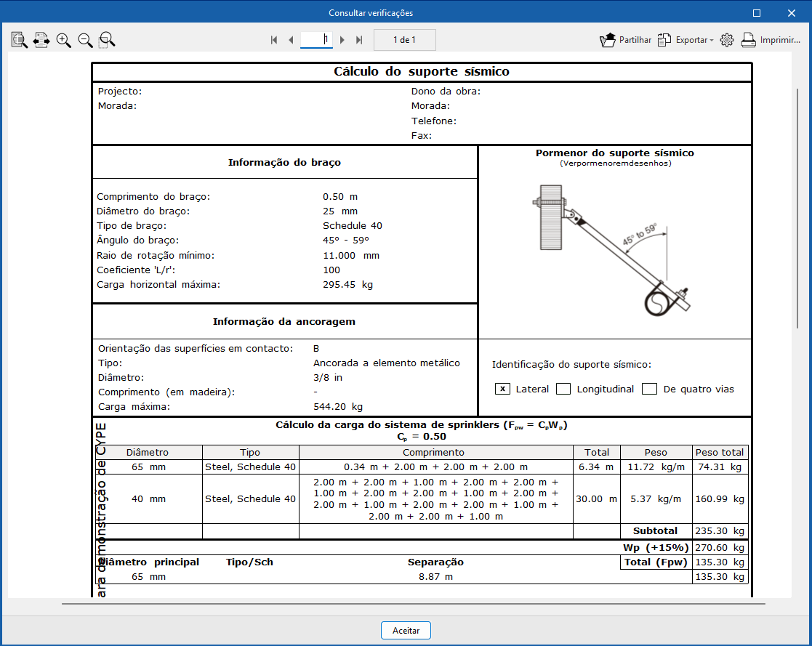Go to the previous page
The image size is (812, 646).
point(291,40)
